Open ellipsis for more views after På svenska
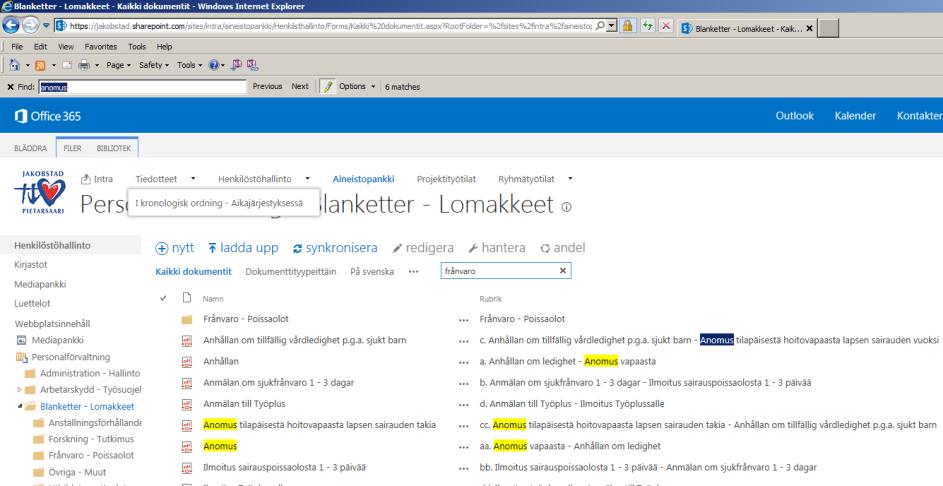The height and width of the screenshot is (486, 943). pyautogui.click(x=413, y=271)
